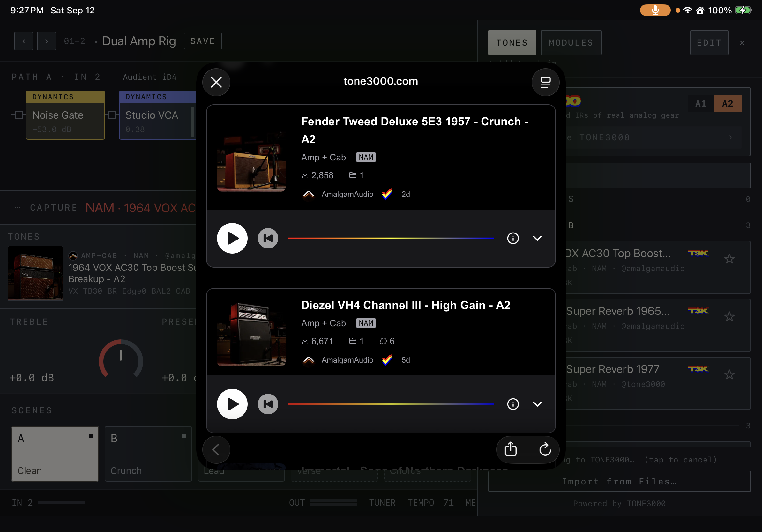Viewport: 762px width, 532px height.
Task: Restart the Diezel VH4 preview track
Action: click(x=268, y=404)
